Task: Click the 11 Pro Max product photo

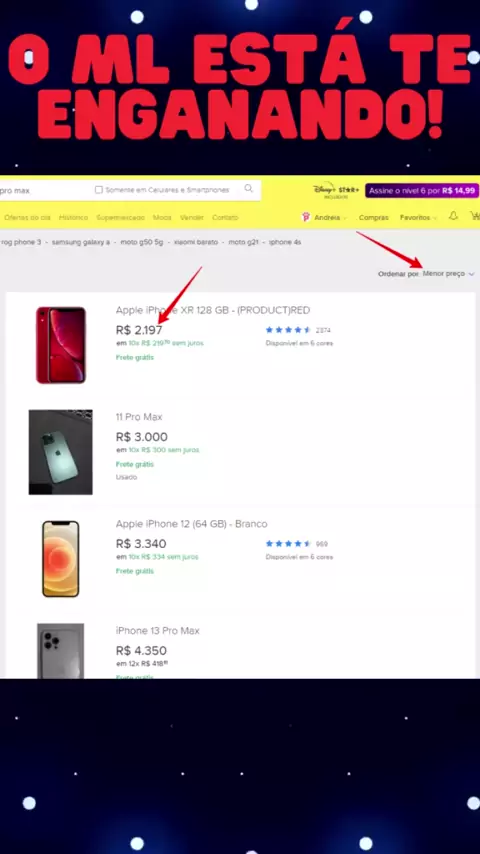Action: (60, 452)
